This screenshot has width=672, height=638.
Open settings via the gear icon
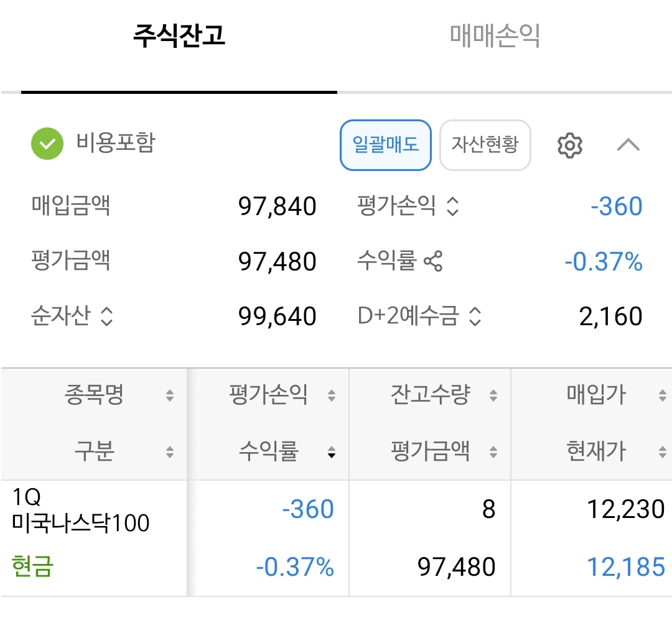(569, 145)
